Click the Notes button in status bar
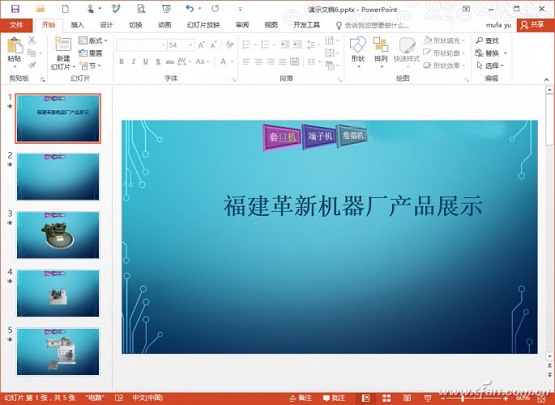Viewport: 555px width, 405px height. pyautogui.click(x=300, y=398)
